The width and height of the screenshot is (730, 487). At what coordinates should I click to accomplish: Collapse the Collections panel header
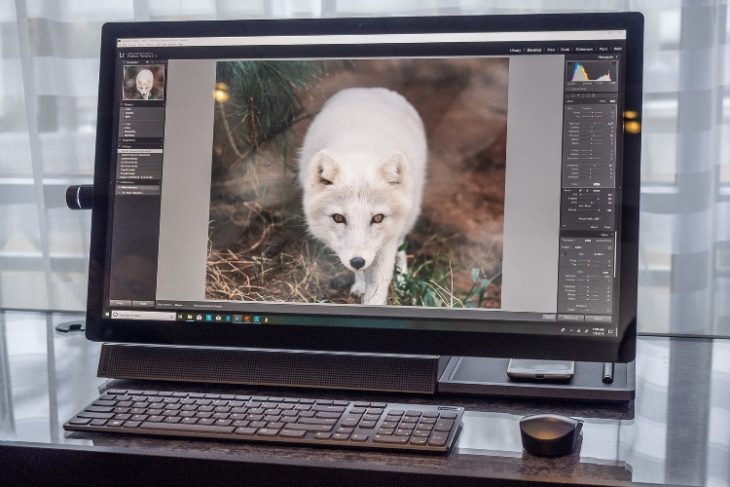pyautogui.click(x=140, y=183)
